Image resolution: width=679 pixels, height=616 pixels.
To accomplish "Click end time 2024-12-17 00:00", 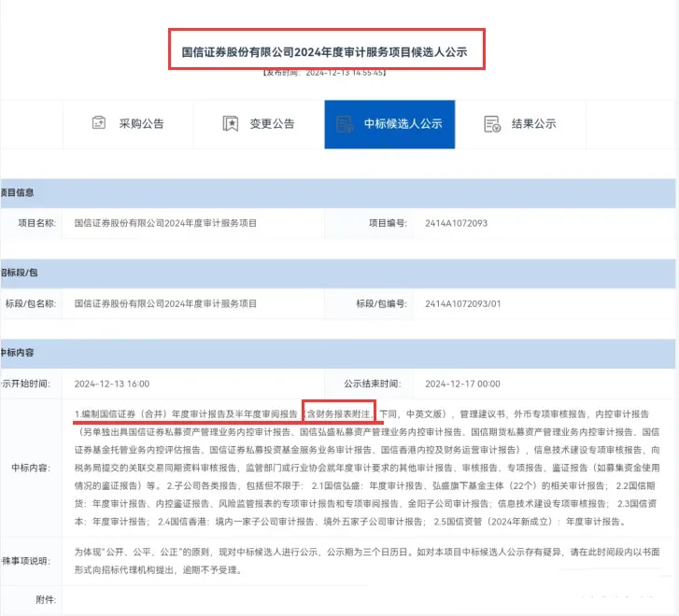I will click(x=462, y=384).
